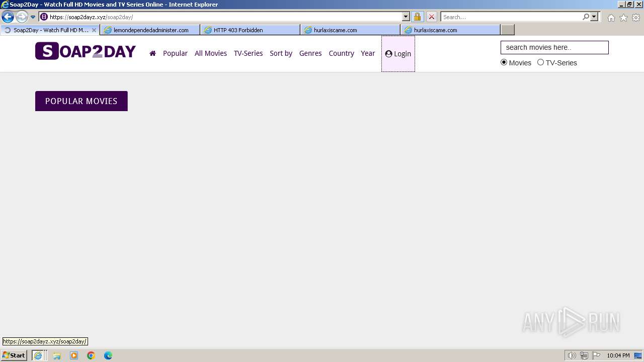Open a new tab button
The height and width of the screenshot is (362, 644).
coord(508,30)
